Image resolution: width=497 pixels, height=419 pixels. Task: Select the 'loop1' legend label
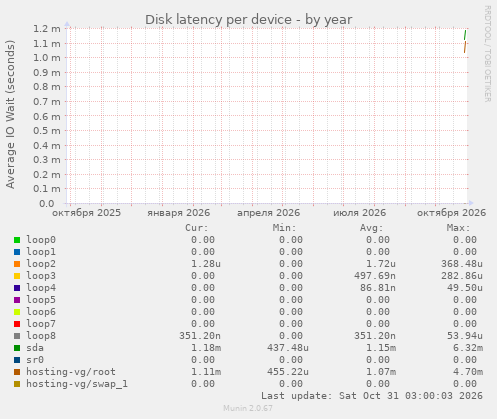[x=41, y=252]
